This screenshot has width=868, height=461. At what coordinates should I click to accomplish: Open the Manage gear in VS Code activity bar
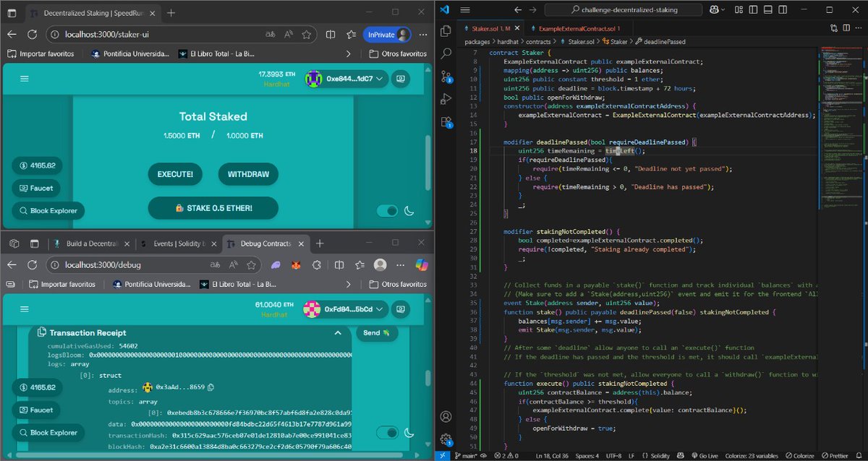(x=446, y=439)
